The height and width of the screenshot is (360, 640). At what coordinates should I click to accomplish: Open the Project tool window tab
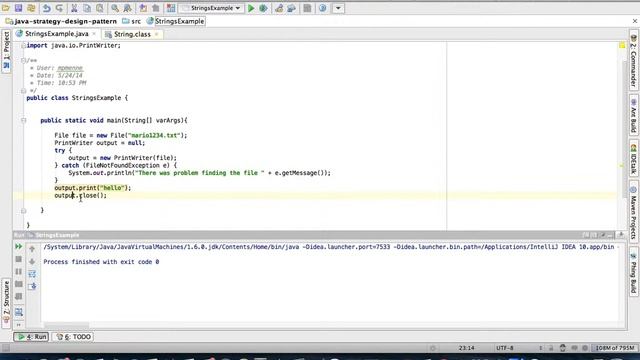coord(6,51)
